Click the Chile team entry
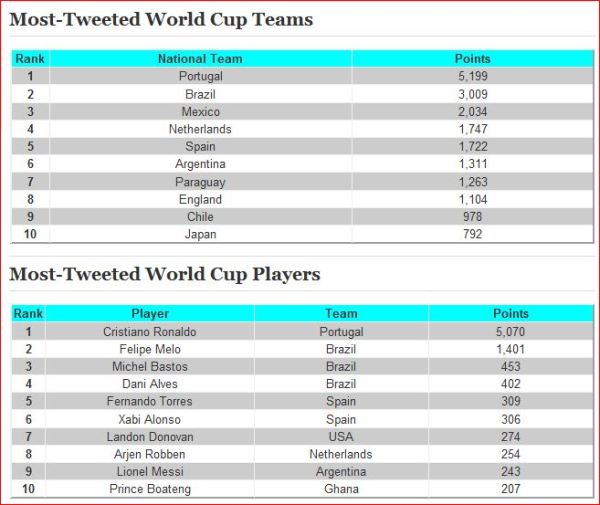Viewport: 600px width, 505px height. tap(200, 217)
